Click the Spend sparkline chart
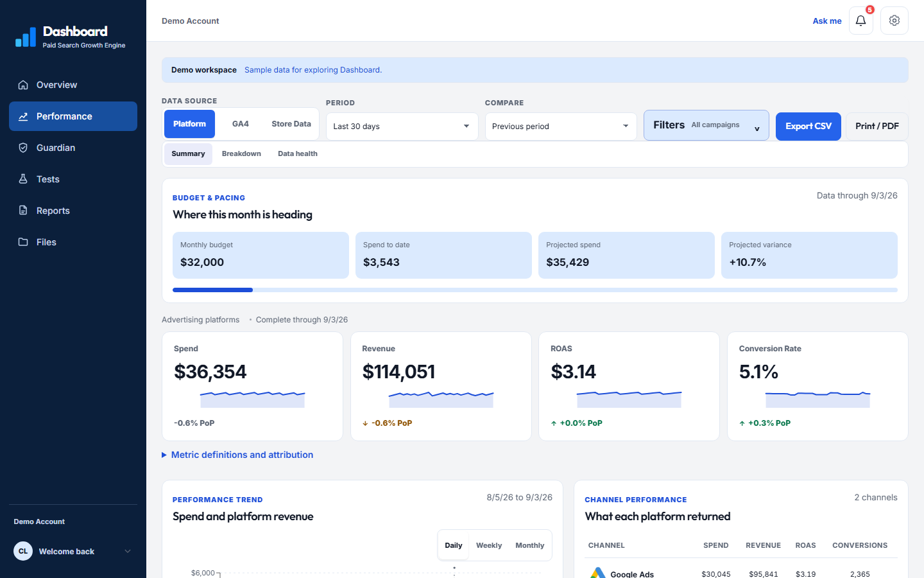This screenshot has width=924, height=578. [x=252, y=399]
